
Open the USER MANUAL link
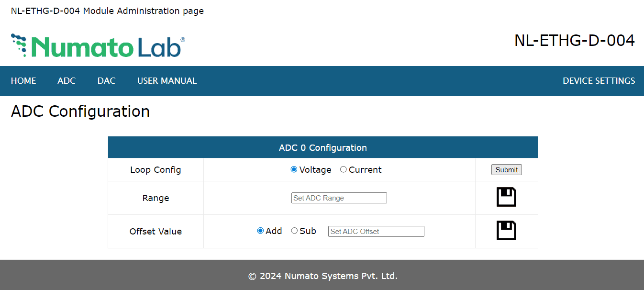click(x=167, y=81)
